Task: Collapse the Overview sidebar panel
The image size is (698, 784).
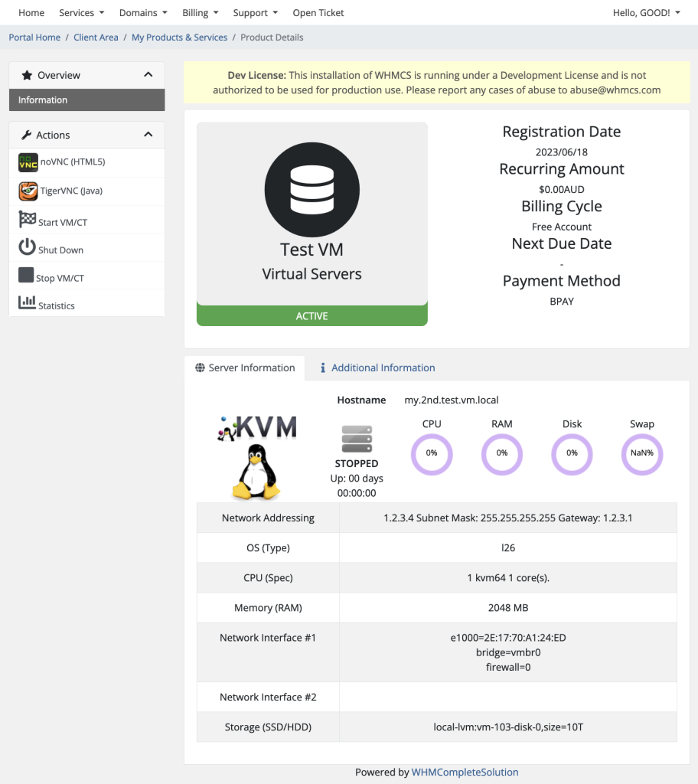Action: [148, 75]
